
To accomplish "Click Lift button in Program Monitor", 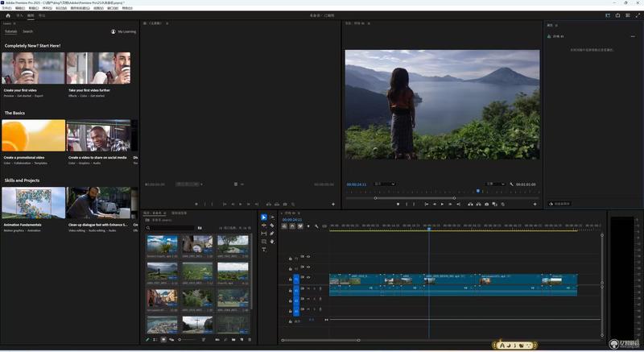I will [x=470, y=204].
